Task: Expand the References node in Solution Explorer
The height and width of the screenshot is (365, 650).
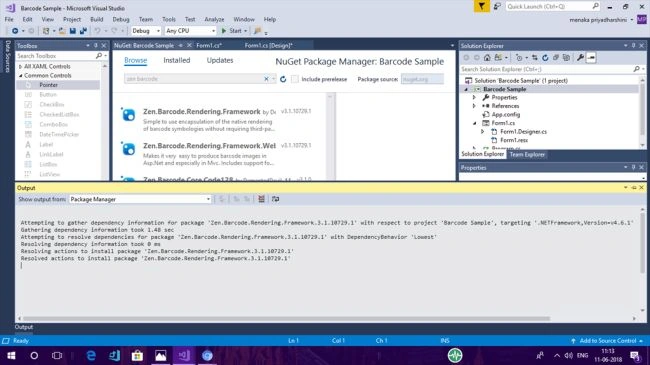Action: pos(474,106)
